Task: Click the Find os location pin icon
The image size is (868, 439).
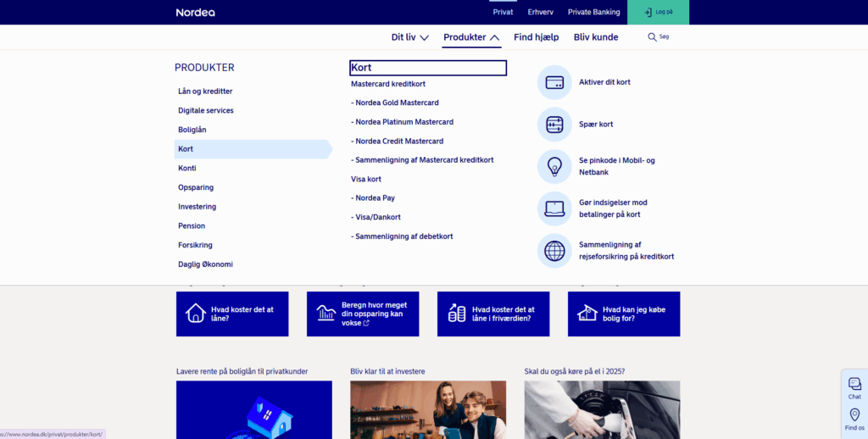Action: click(854, 415)
